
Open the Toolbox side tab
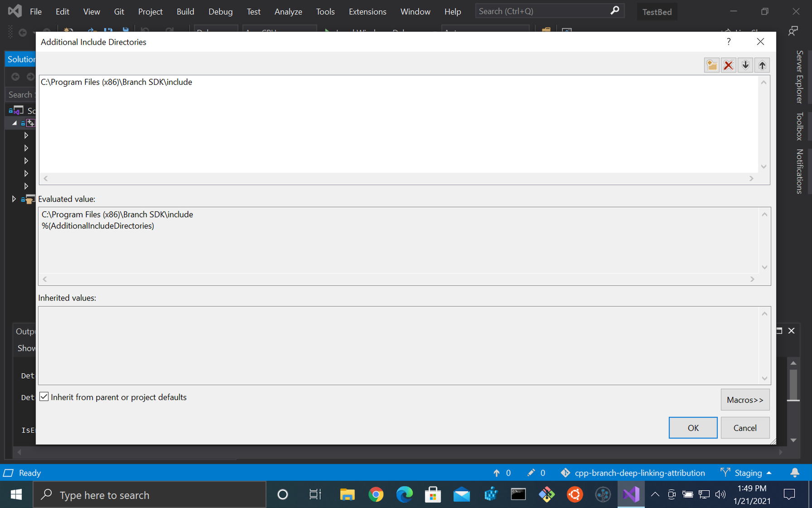click(799, 126)
